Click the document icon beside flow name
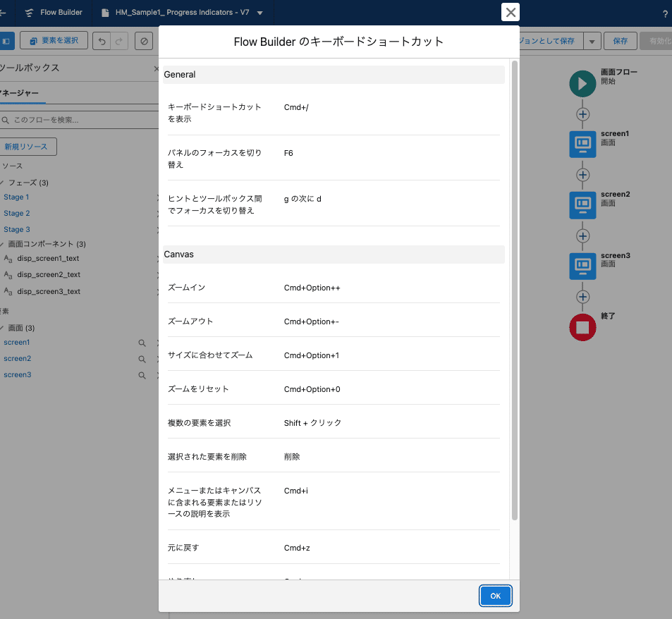 point(105,13)
